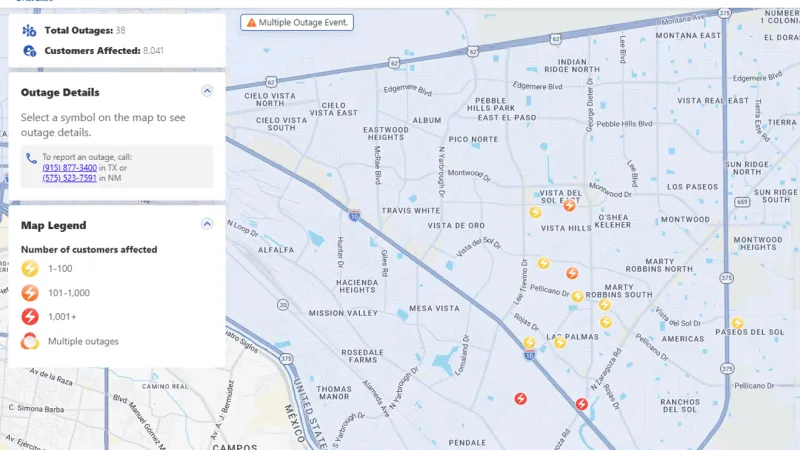Select yellow outage marker above Paseos Del Sol
The image size is (800, 450).
click(x=737, y=322)
